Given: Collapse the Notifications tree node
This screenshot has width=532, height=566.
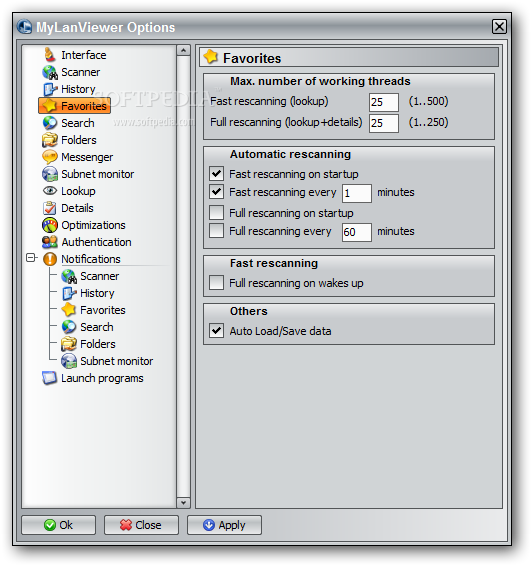Looking at the screenshot, I should (31, 258).
